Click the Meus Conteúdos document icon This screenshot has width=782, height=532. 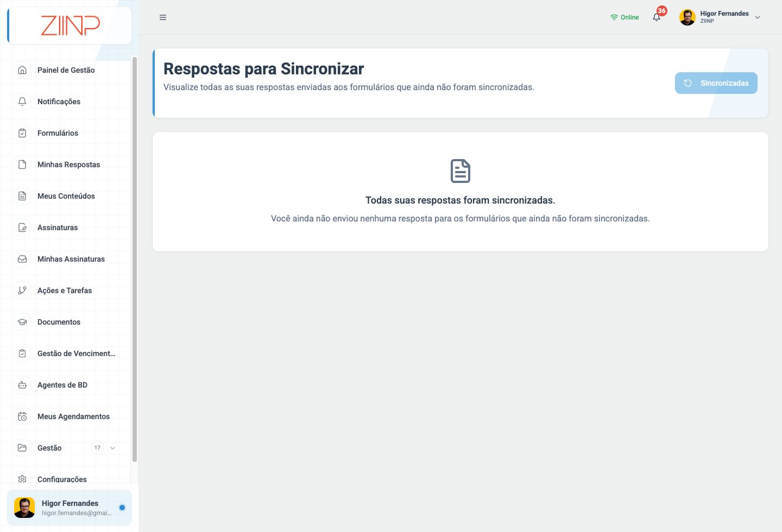tap(22, 196)
